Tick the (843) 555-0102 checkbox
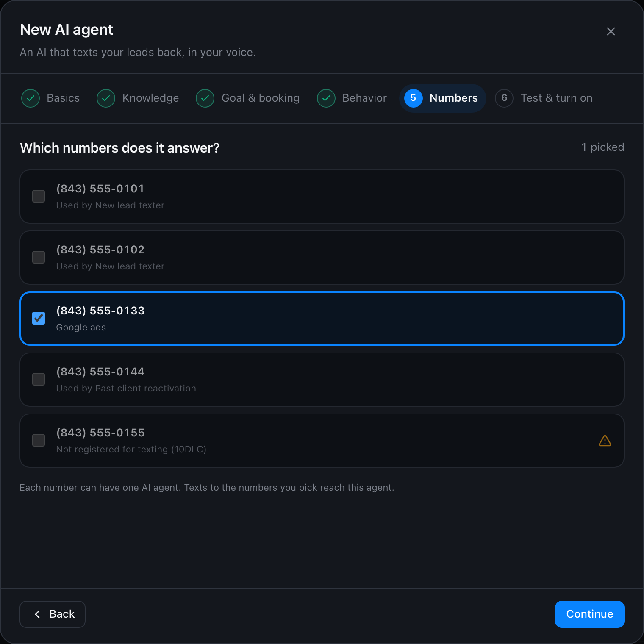 click(39, 257)
